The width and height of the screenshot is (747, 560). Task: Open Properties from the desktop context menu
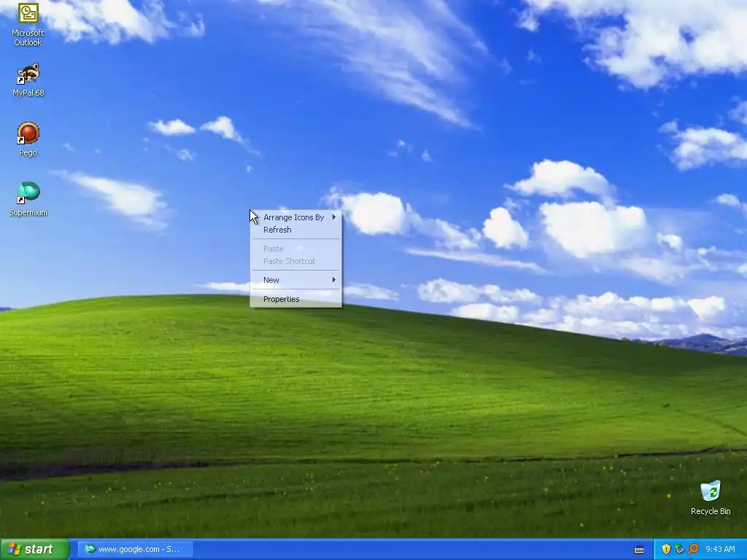296,299
